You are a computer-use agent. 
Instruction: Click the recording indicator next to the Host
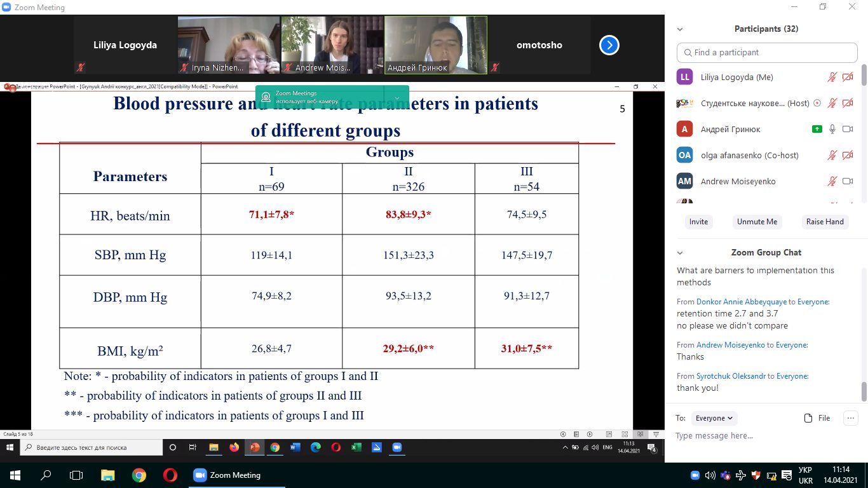pos(817,103)
